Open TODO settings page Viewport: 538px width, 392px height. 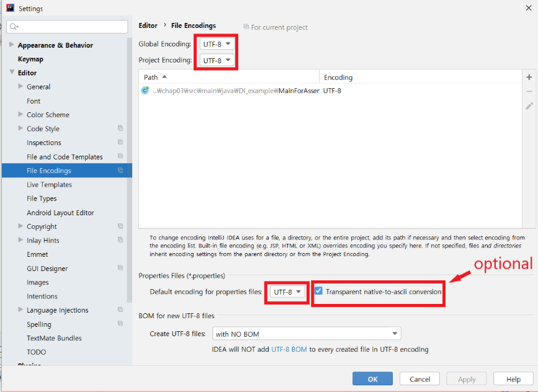click(36, 352)
